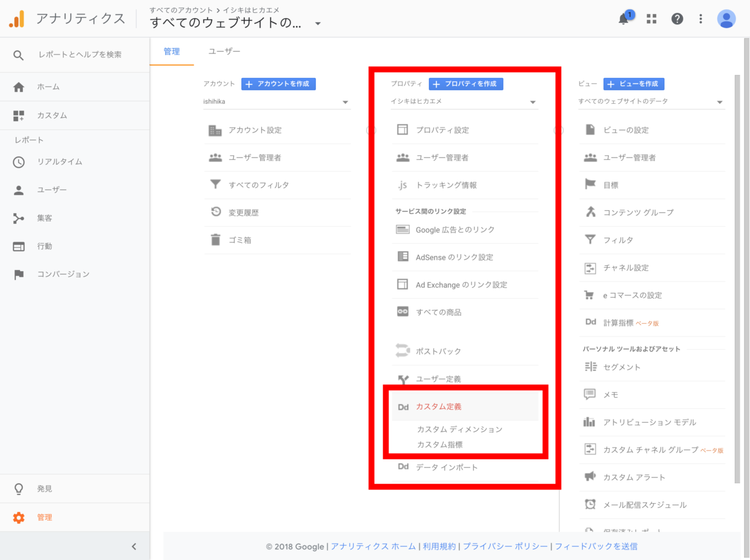
Task: Click the 行動 behavior icon
Action: pos(19,247)
